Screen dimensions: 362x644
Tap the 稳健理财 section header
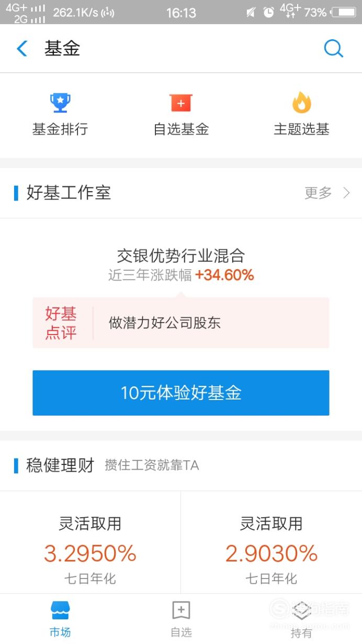(x=60, y=465)
